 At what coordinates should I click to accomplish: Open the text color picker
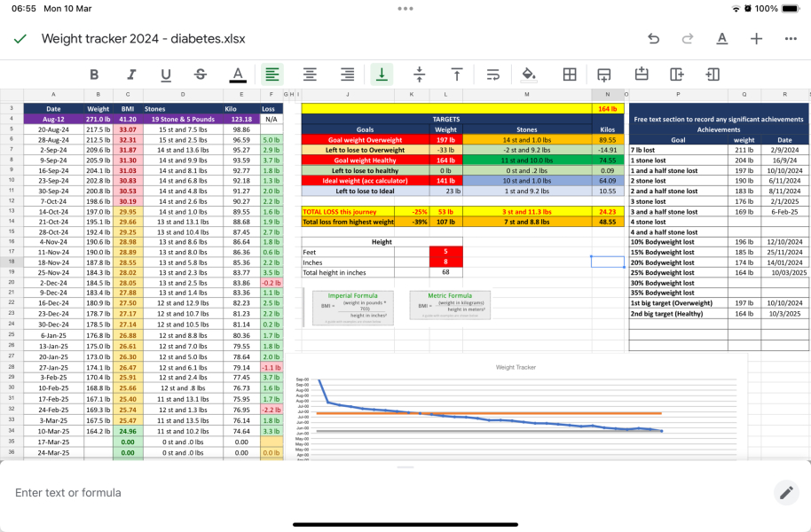point(235,74)
